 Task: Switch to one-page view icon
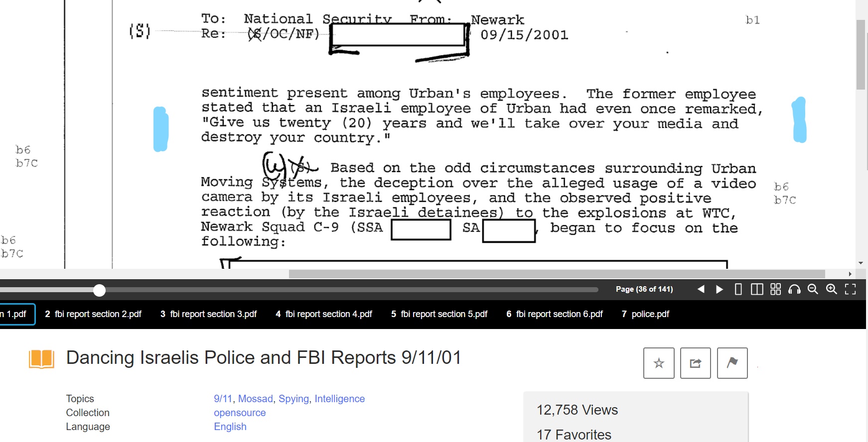[738, 289]
